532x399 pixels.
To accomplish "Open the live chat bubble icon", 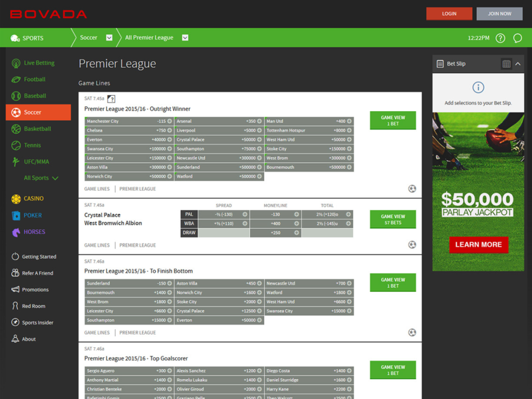I will [517, 38].
